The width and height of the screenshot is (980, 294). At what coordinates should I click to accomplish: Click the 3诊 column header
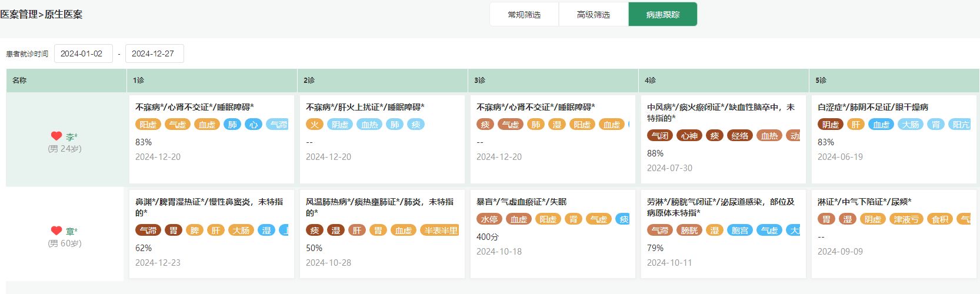[x=480, y=80]
